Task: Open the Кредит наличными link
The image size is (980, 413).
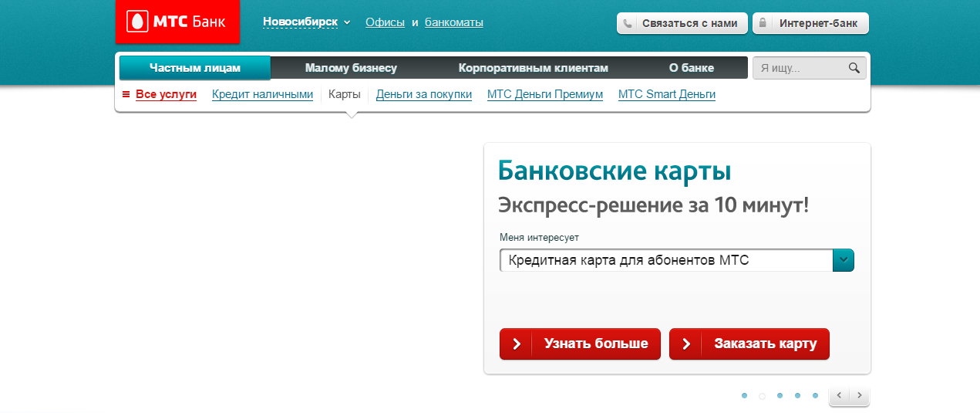Action: 262,94
